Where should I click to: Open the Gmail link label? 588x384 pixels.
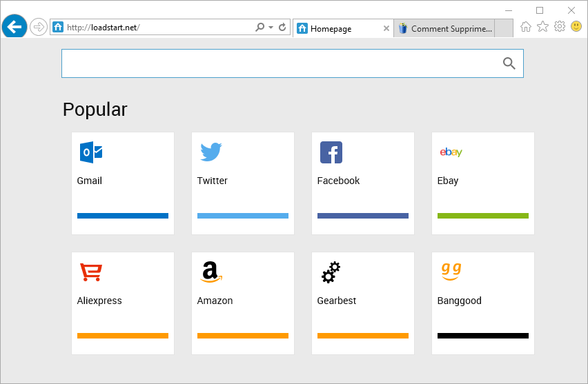(x=89, y=181)
